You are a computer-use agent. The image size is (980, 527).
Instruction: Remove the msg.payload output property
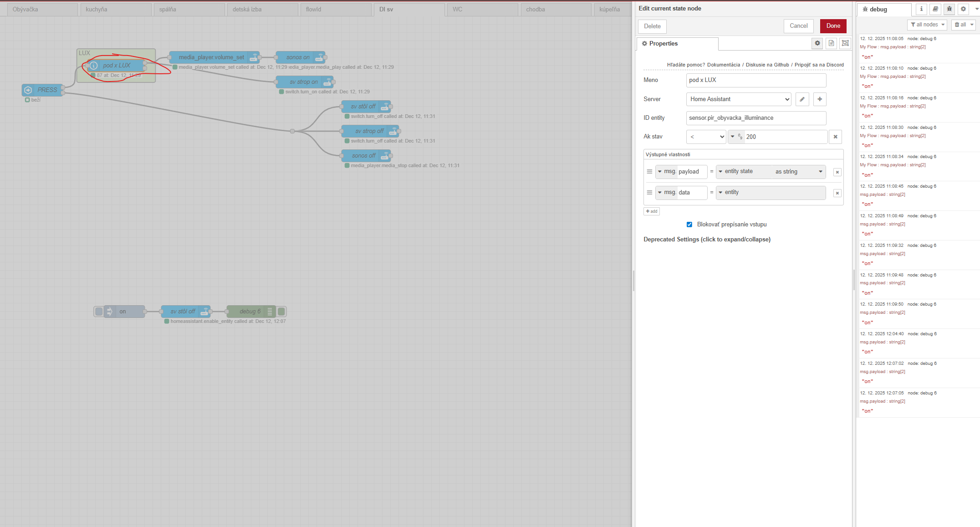coord(837,172)
